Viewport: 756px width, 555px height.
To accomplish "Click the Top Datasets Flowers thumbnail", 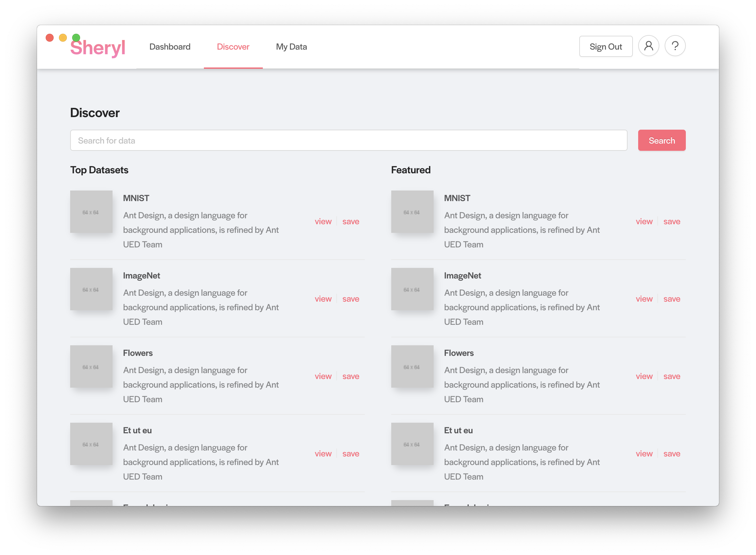I will point(91,366).
